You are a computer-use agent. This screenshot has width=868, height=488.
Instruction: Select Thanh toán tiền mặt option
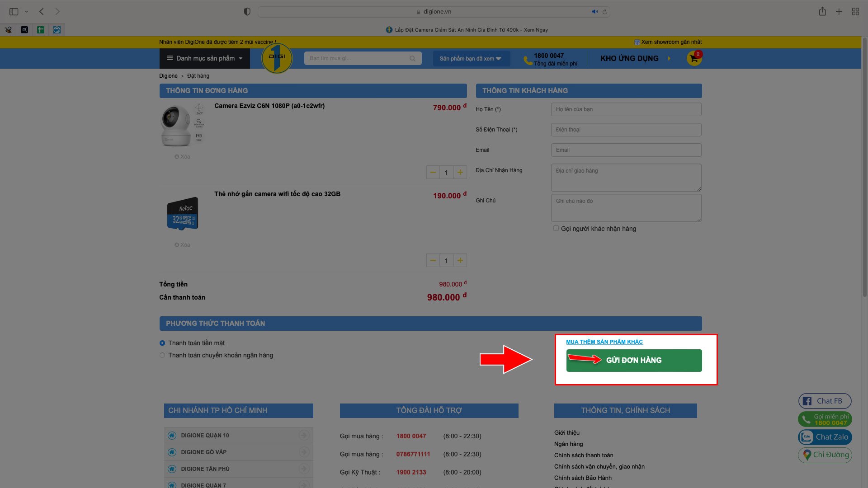pyautogui.click(x=162, y=343)
